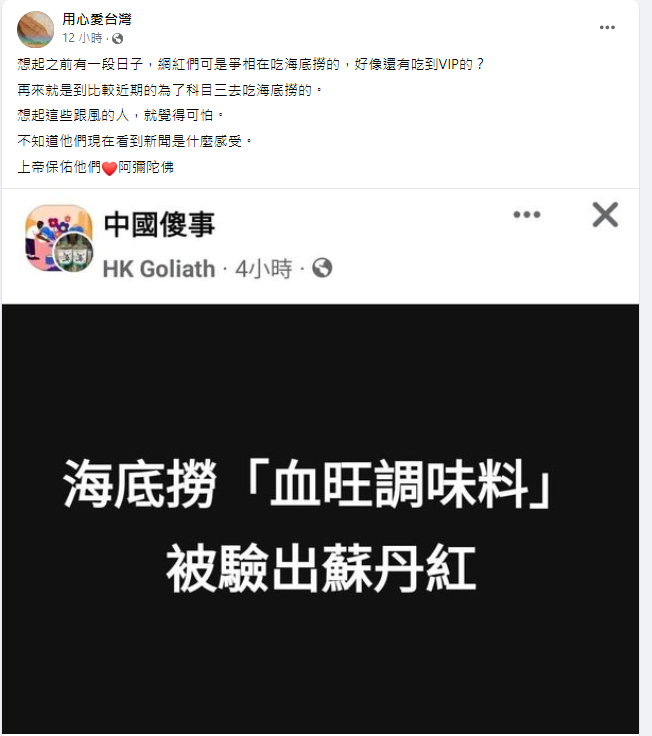Click the red heart emoji in the post
This screenshot has height=736, width=652.
(109, 168)
